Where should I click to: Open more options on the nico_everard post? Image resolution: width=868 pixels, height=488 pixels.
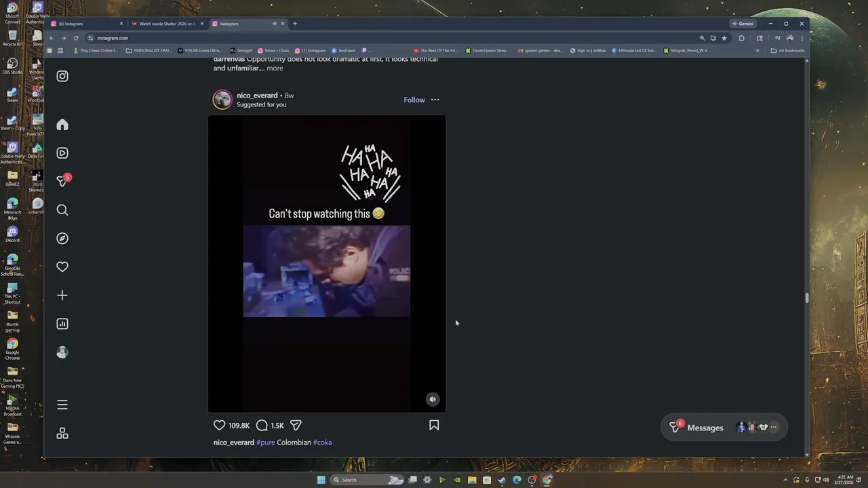(435, 100)
